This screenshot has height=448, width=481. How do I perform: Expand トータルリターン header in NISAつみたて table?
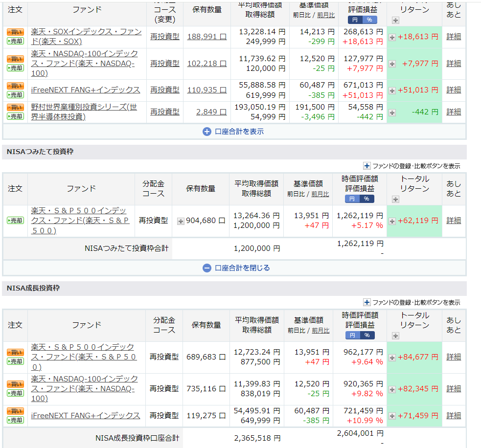395,200
